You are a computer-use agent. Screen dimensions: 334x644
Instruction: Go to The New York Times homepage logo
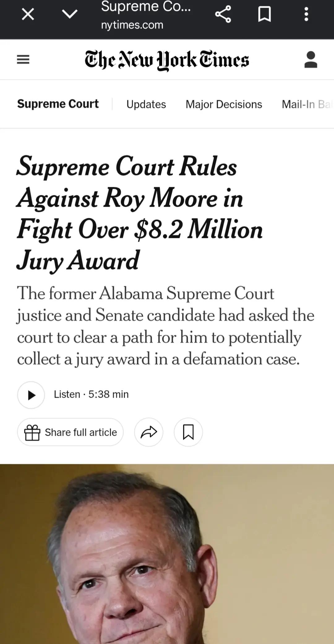coord(167,60)
